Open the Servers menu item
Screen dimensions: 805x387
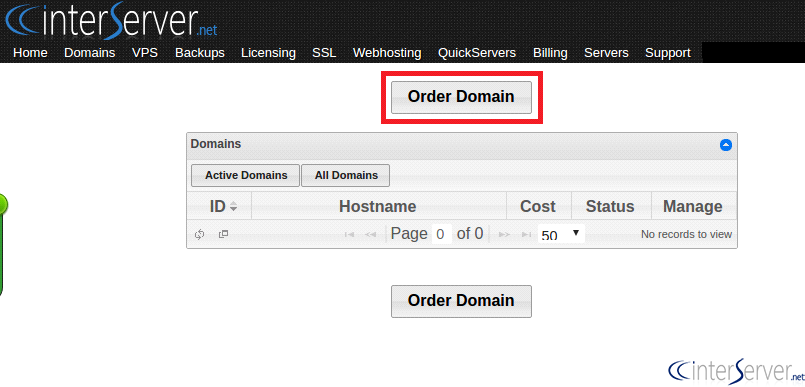click(x=606, y=53)
